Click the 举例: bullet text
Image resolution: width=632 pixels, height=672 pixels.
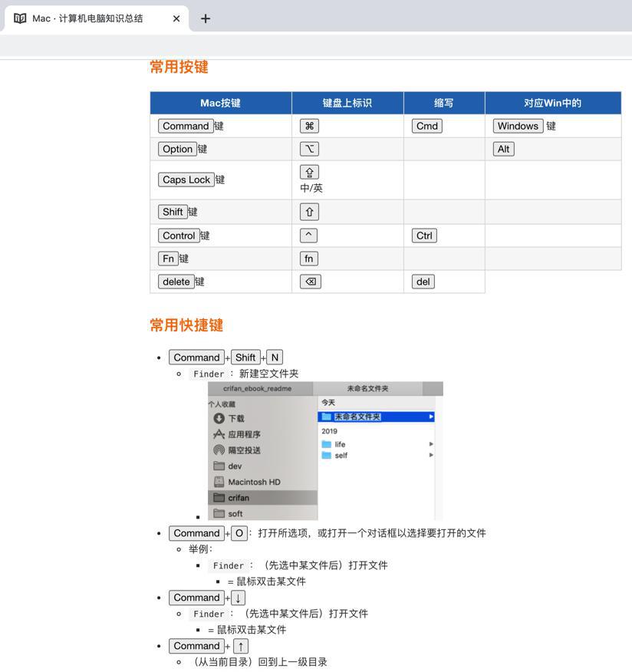click(200, 549)
